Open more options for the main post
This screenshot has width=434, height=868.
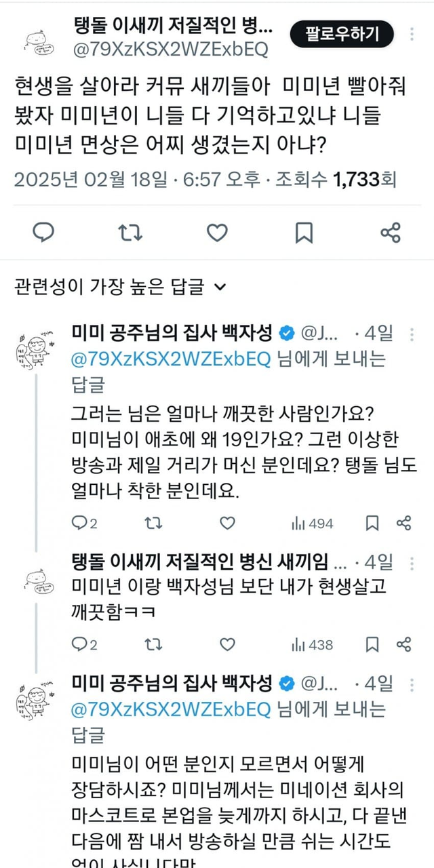point(413,34)
